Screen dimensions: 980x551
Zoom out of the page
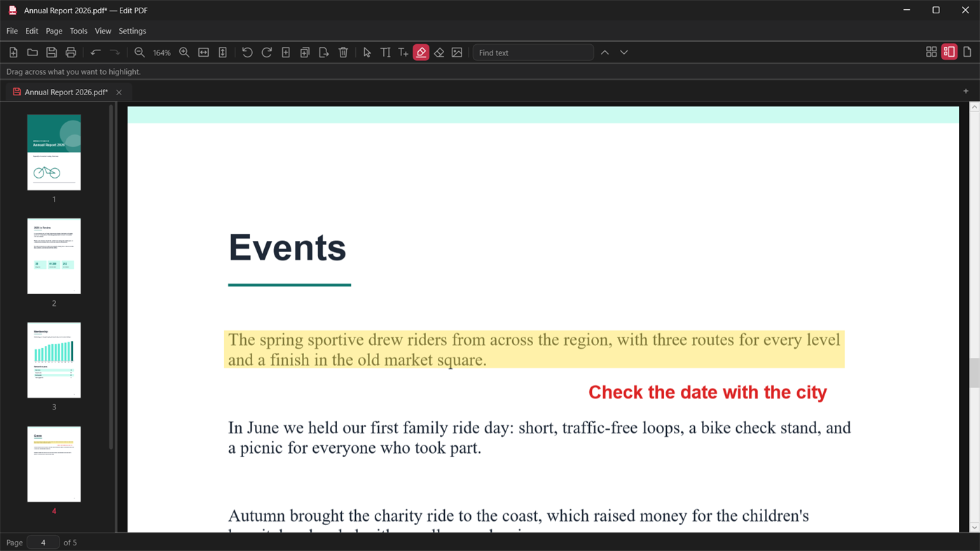(x=139, y=53)
